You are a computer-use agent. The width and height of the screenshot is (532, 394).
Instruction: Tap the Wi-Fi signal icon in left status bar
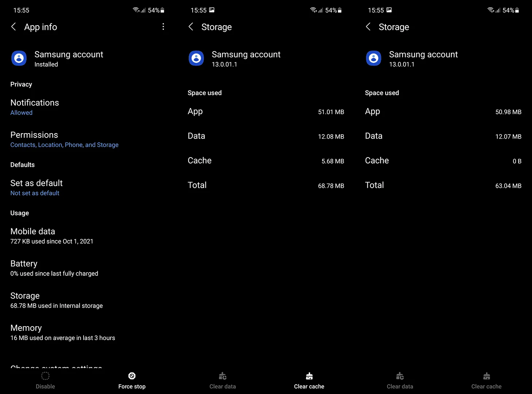coord(136,10)
